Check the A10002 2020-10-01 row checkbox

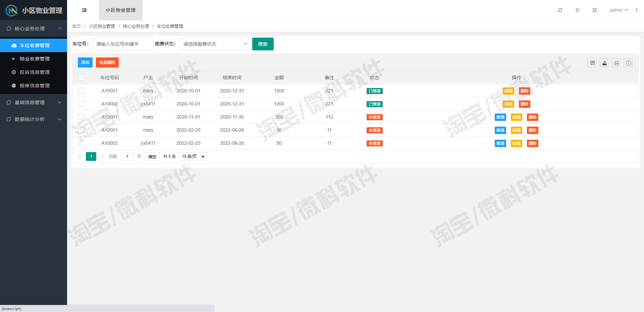click(x=81, y=104)
